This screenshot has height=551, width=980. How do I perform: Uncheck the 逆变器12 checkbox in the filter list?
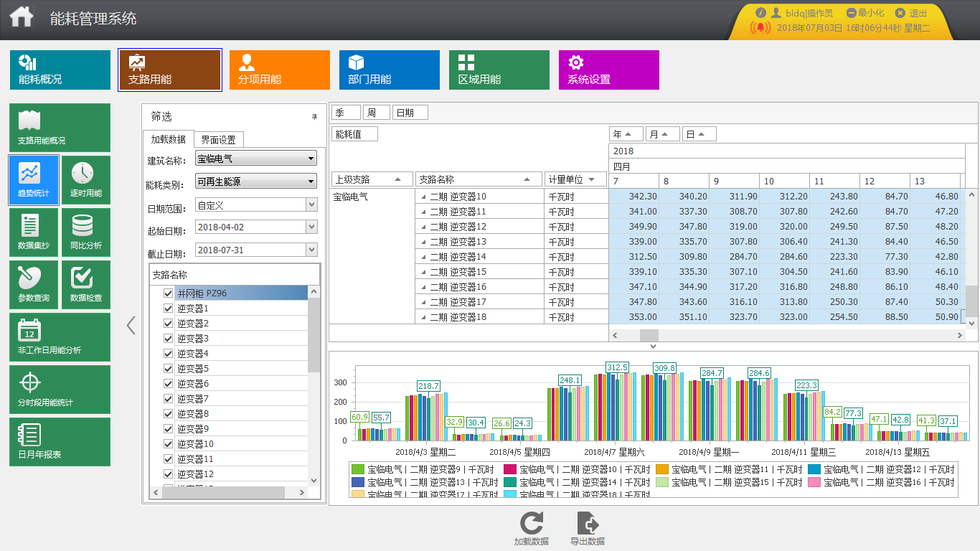point(169,474)
